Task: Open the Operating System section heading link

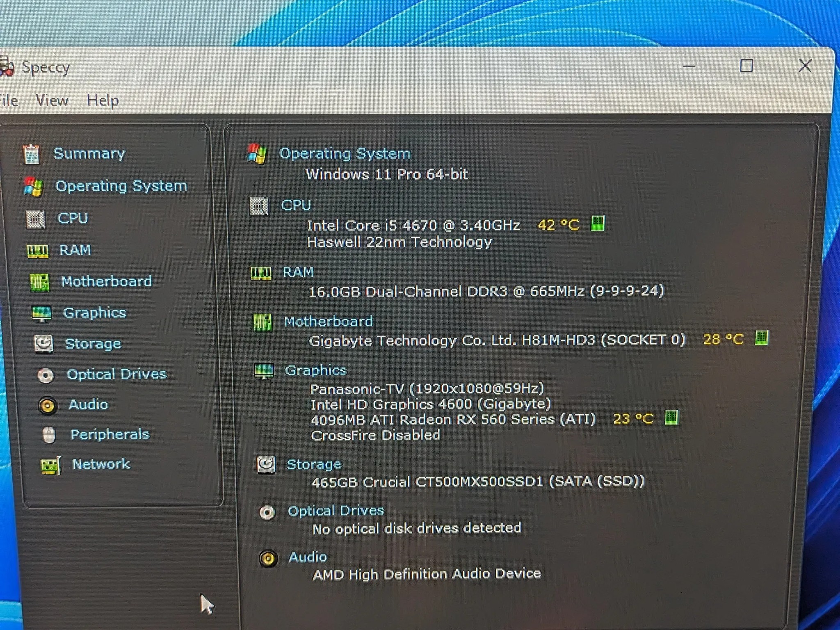Action: pos(345,153)
